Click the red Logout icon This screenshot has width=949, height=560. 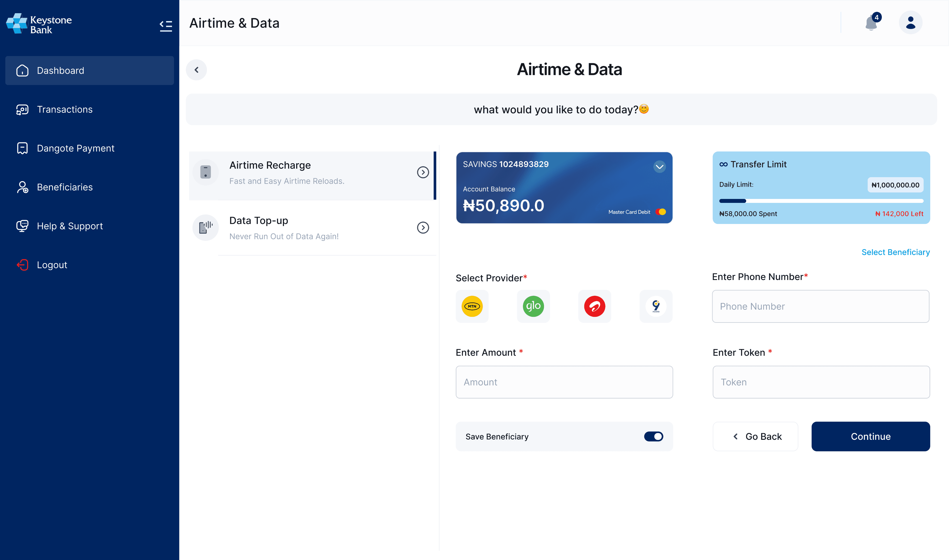pos(22,265)
